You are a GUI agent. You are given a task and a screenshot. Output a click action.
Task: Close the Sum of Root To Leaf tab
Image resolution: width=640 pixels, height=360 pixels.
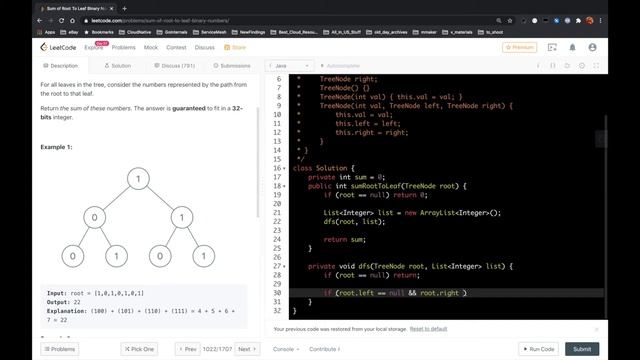tap(112, 8)
